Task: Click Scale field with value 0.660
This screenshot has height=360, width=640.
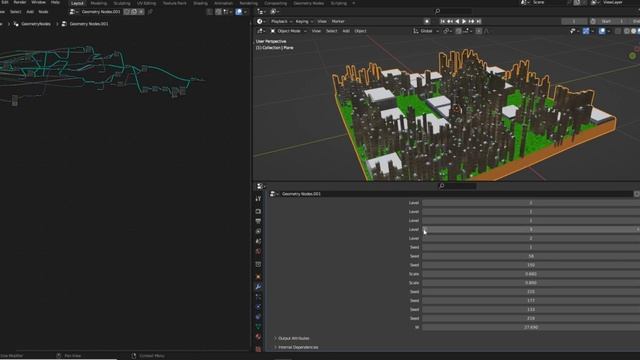Action: (531, 274)
